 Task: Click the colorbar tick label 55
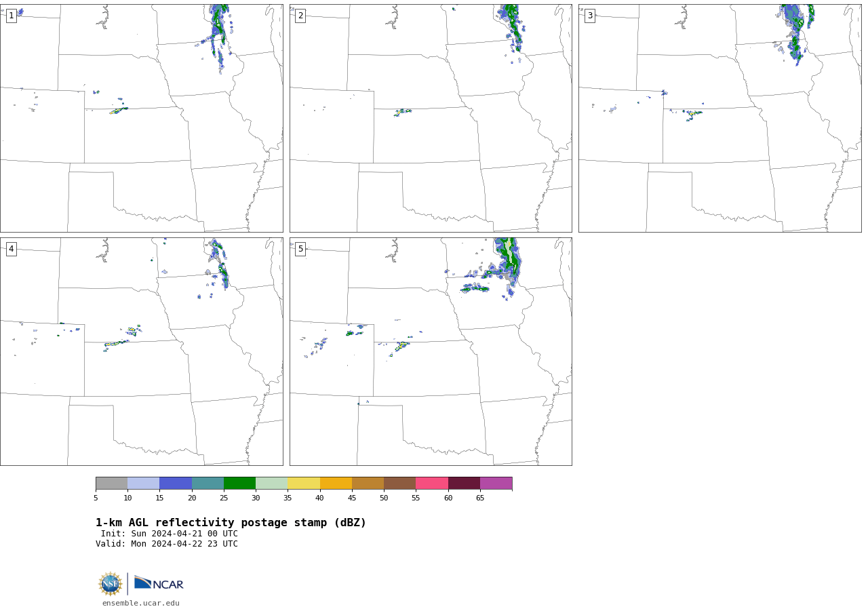(x=416, y=498)
